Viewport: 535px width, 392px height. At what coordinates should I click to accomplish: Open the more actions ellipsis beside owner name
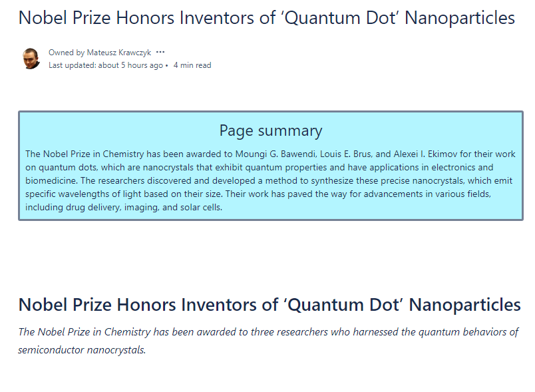coord(160,52)
